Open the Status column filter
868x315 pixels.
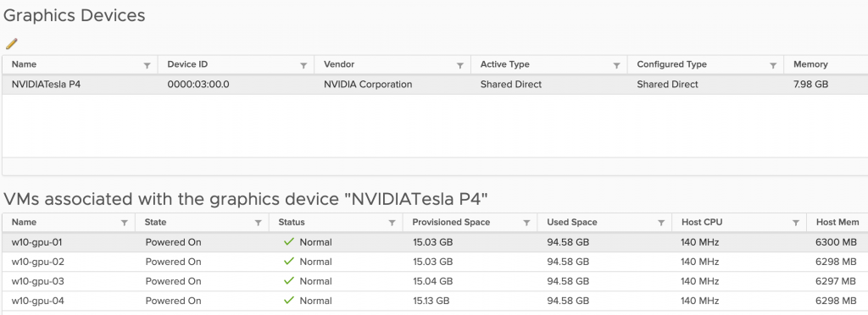pyautogui.click(x=392, y=223)
